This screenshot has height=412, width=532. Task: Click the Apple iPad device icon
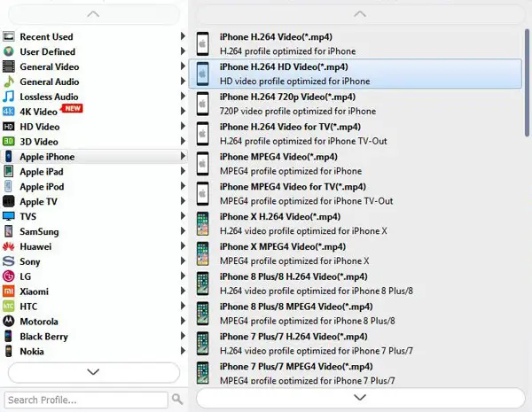click(9, 171)
